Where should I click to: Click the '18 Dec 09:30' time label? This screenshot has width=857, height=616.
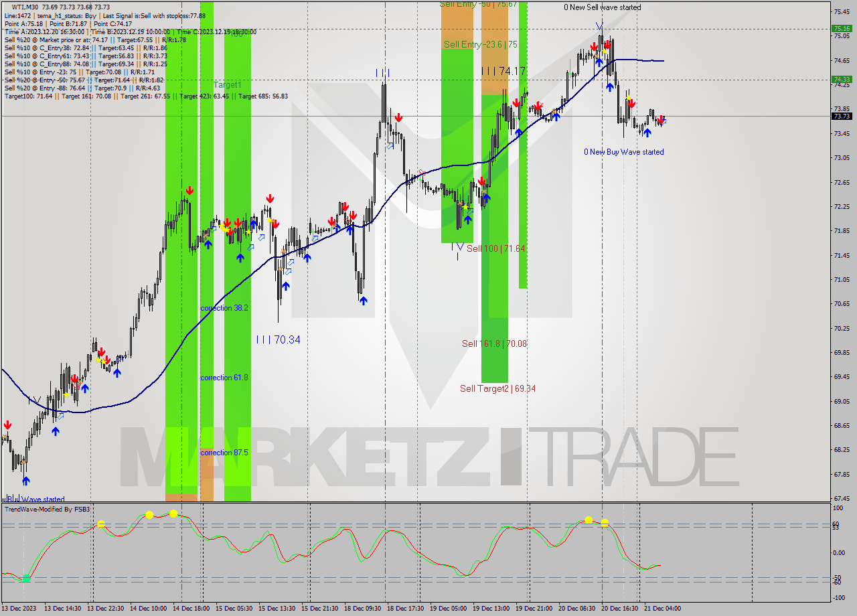pyautogui.click(x=362, y=608)
